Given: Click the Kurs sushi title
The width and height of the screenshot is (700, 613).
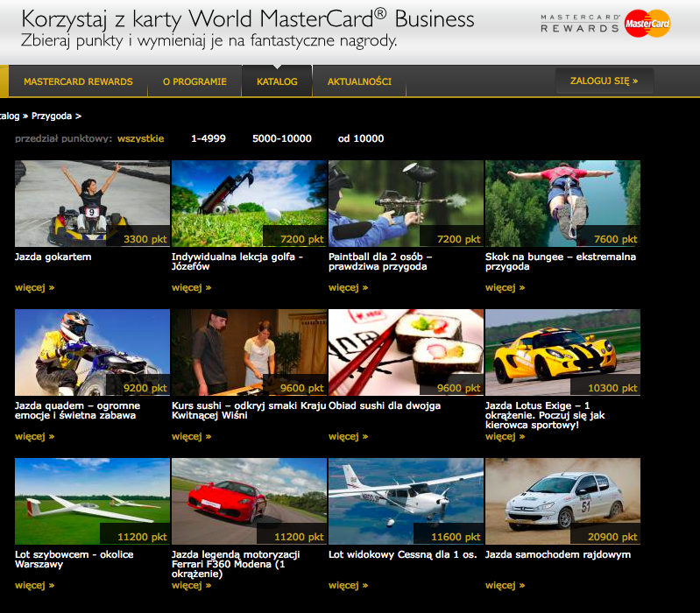Looking at the screenshot, I should click(x=249, y=411).
